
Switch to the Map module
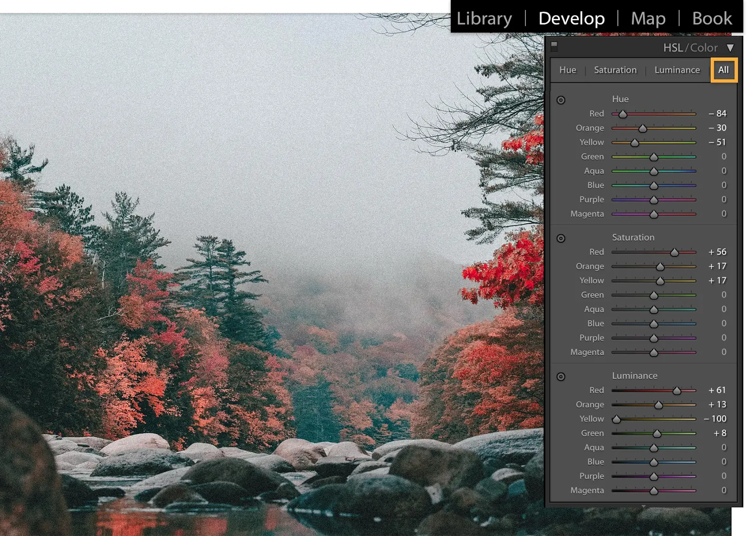pyautogui.click(x=648, y=18)
